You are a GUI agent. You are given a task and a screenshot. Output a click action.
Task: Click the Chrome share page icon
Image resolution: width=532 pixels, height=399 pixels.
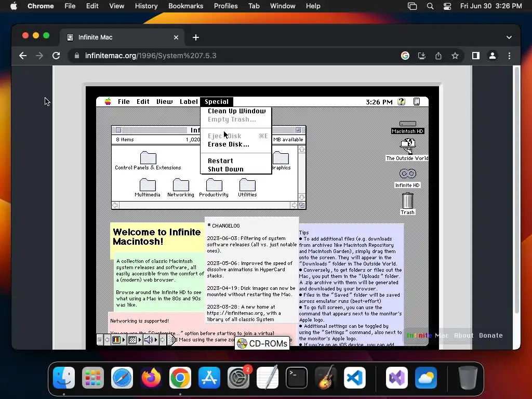pyautogui.click(x=438, y=56)
